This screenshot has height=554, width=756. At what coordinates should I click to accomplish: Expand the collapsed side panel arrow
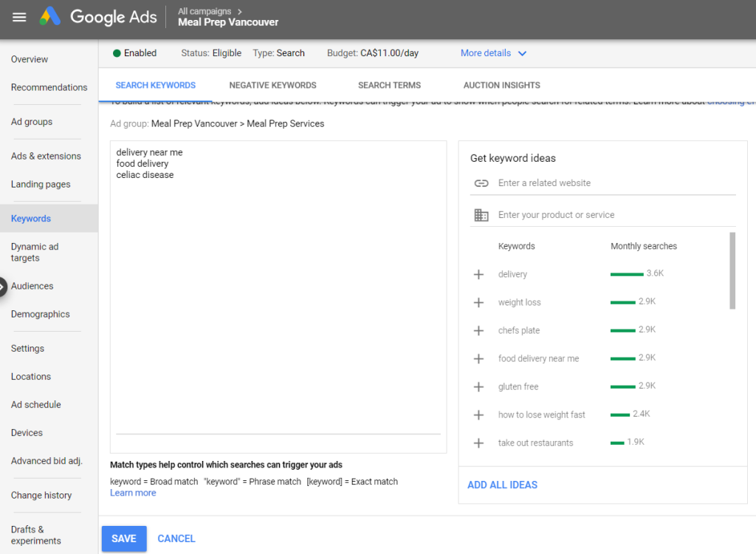click(3, 287)
